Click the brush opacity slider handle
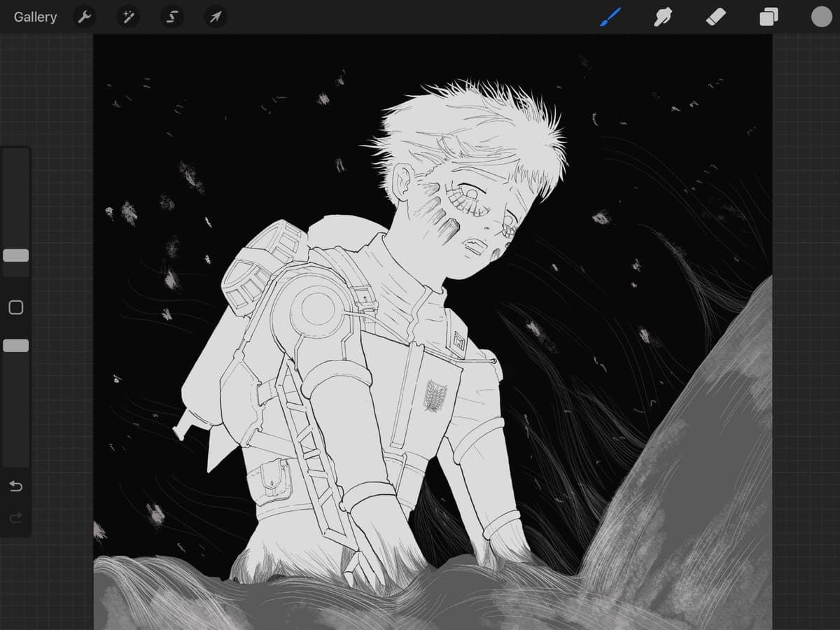The image size is (840, 630). tap(15, 345)
